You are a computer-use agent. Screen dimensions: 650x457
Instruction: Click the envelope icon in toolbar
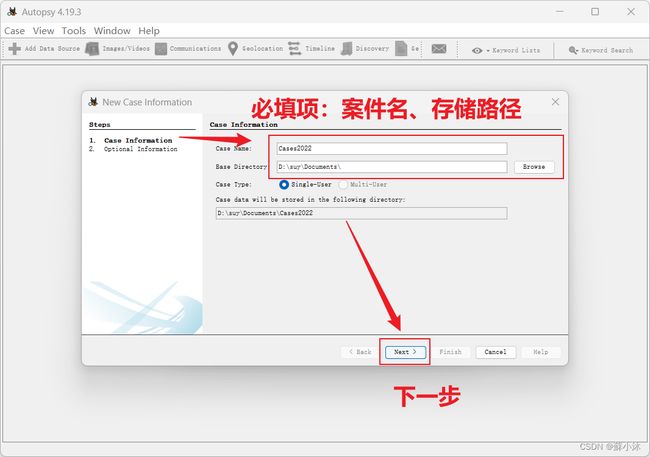click(439, 49)
